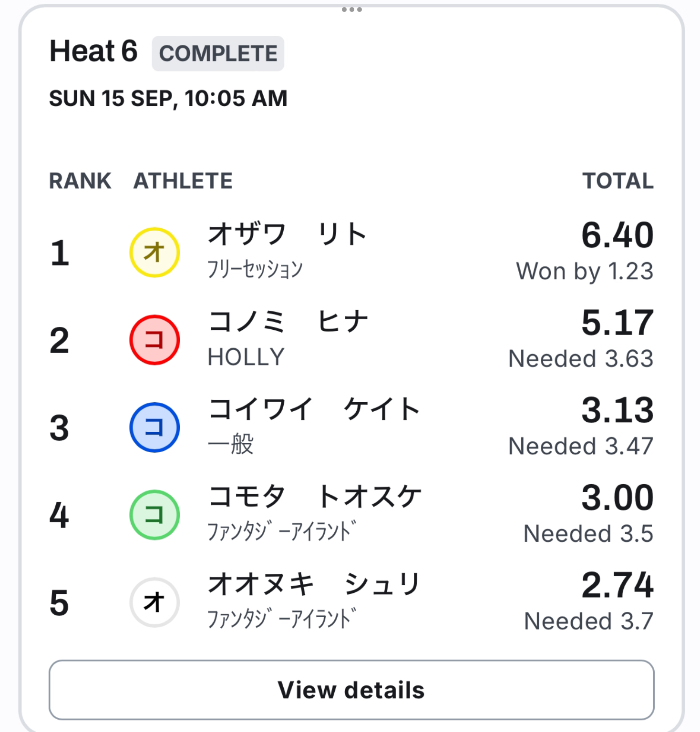
Task: Click the green コ athlete avatar
Action: pyautogui.click(x=154, y=515)
